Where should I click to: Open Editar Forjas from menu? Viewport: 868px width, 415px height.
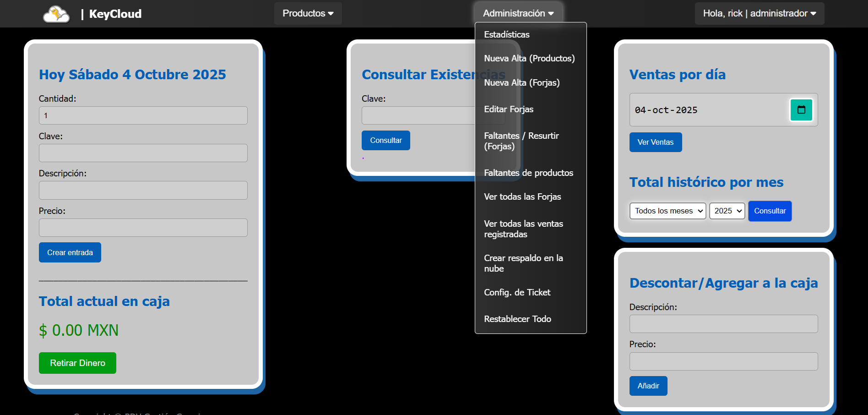[x=509, y=109]
